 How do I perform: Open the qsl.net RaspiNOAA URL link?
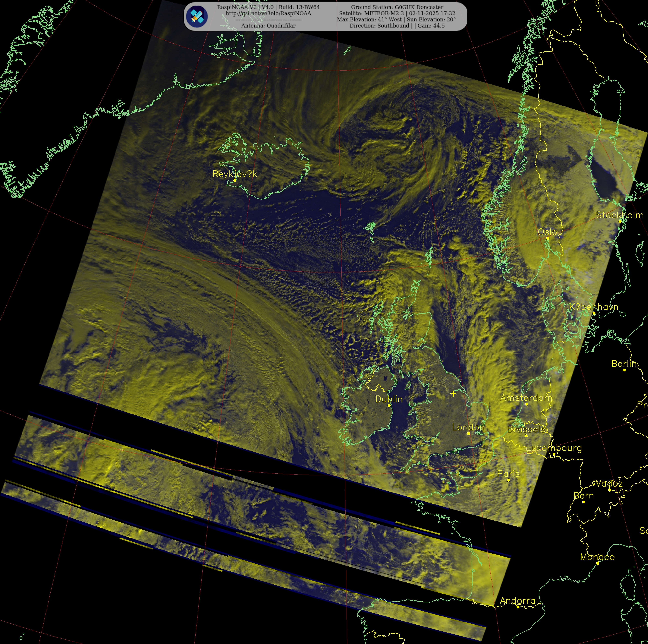point(268,13)
